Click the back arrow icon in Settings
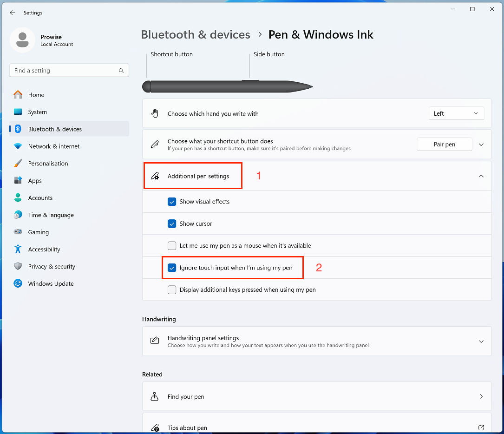This screenshot has height=434, width=504. click(x=13, y=13)
